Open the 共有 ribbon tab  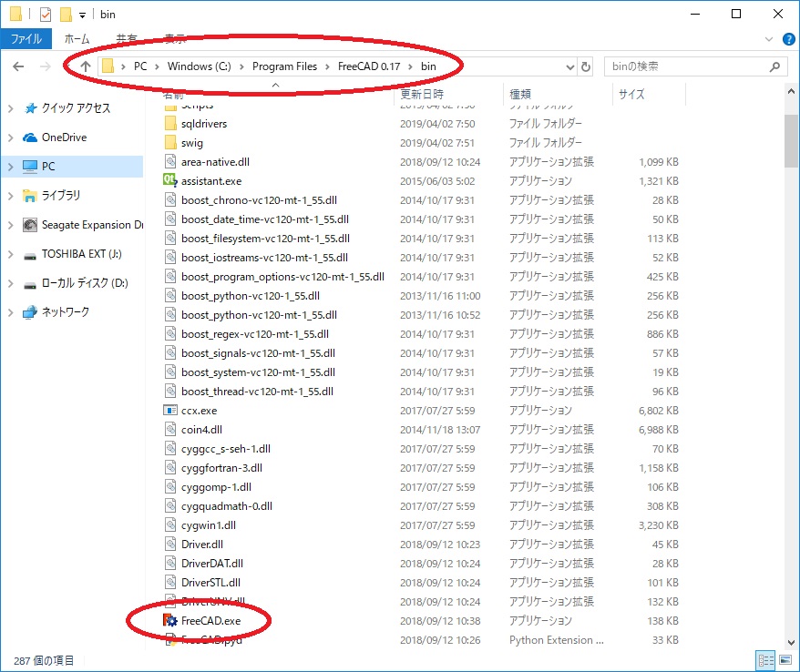click(127, 39)
